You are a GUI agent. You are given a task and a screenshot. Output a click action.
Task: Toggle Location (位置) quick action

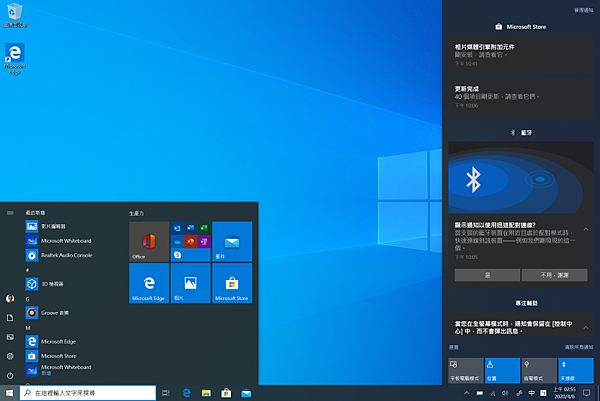click(502, 370)
